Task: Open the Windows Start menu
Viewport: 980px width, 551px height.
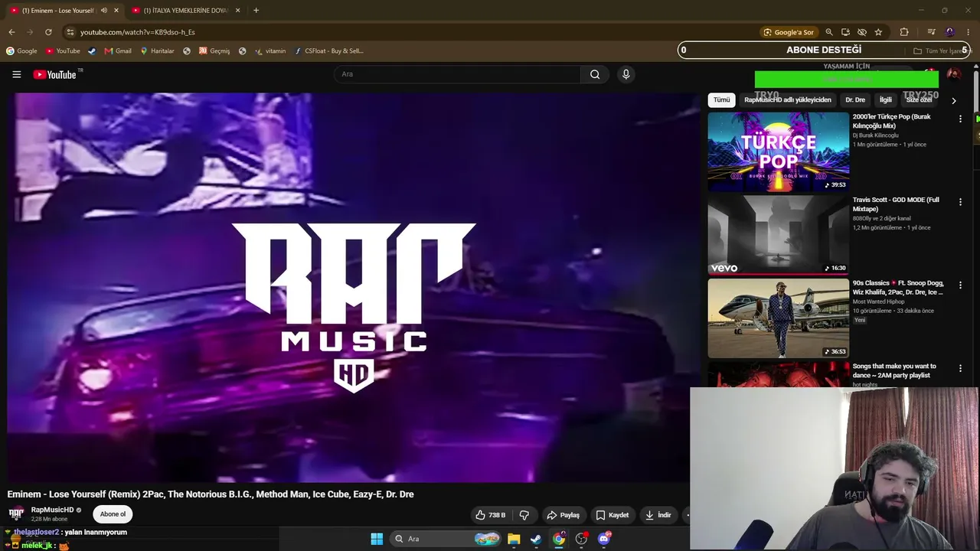Action: (x=377, y=539)
